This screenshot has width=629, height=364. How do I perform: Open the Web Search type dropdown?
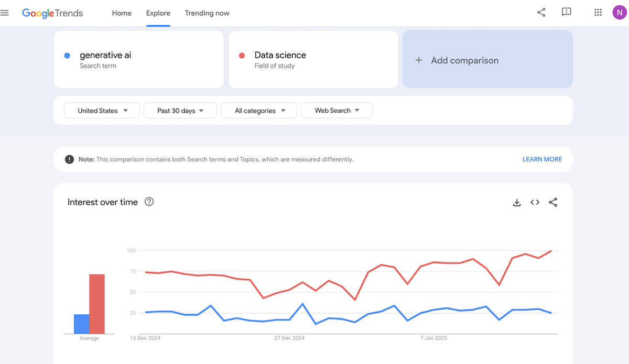click(x=337, y=111)
